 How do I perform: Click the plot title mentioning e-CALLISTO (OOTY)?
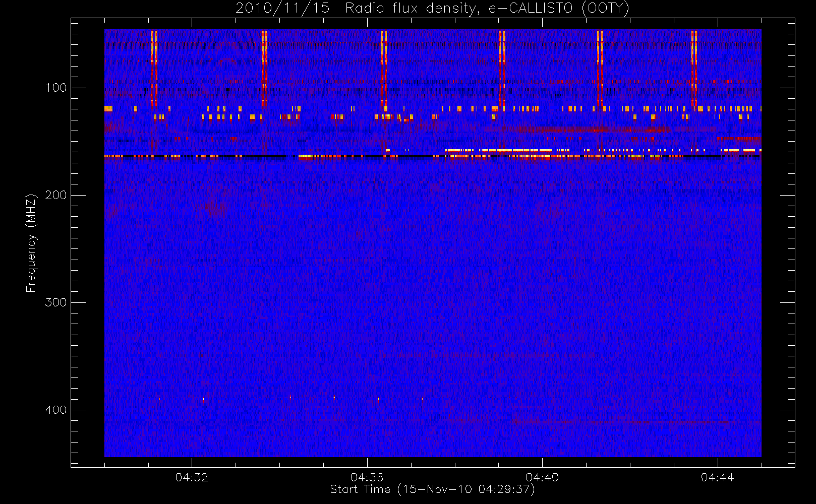[x=433, y=8]
